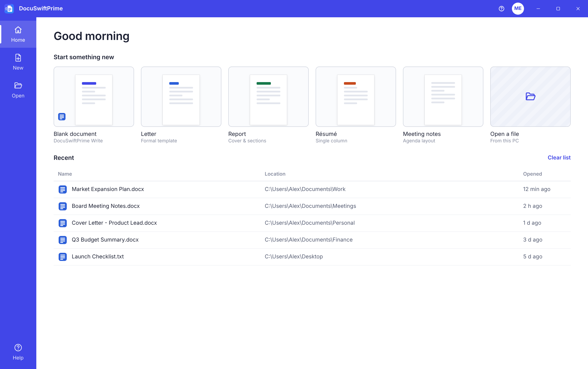This screenshot has width=588, height=369.
Task: Click file icon for Q3 Budget Summary.docx
Action: (x=62, y=240)
